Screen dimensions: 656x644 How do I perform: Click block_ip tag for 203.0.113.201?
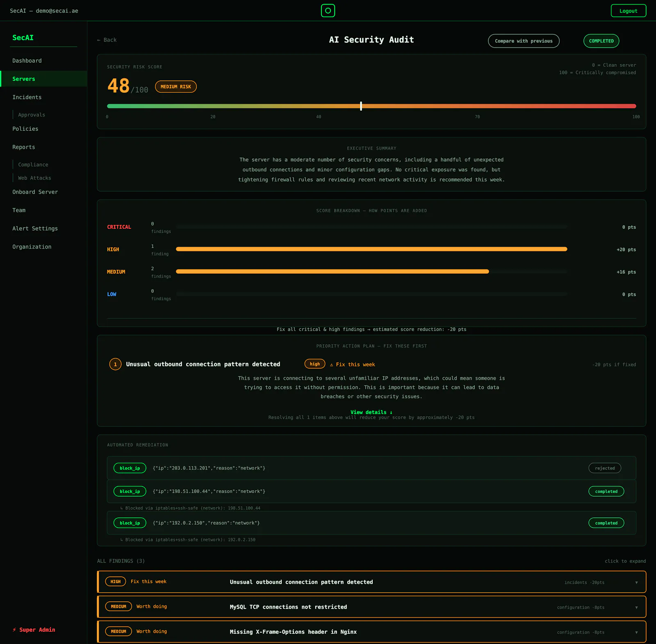click(130, 468)
